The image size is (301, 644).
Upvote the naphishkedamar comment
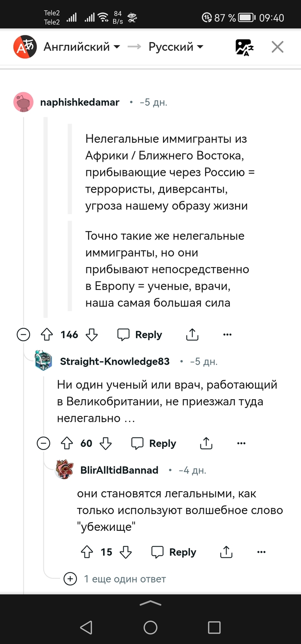[x=46, y=335]
